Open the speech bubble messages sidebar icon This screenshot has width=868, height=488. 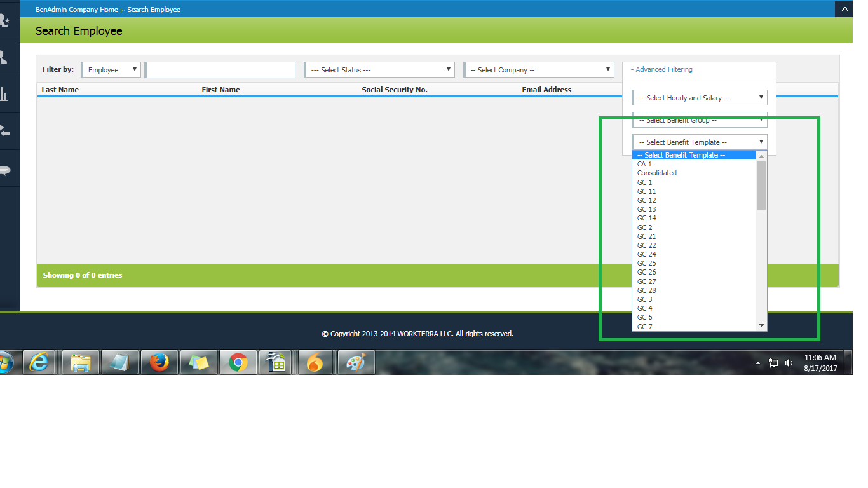4,170
